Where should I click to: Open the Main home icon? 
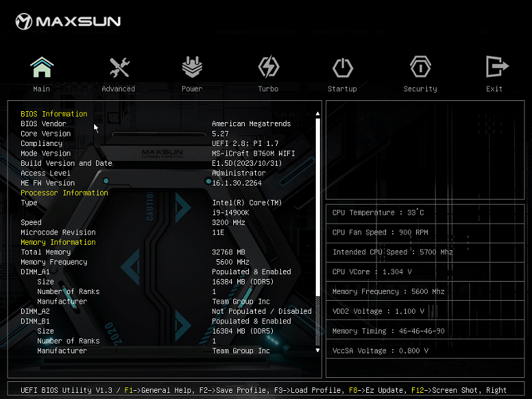tap(42, 67)
